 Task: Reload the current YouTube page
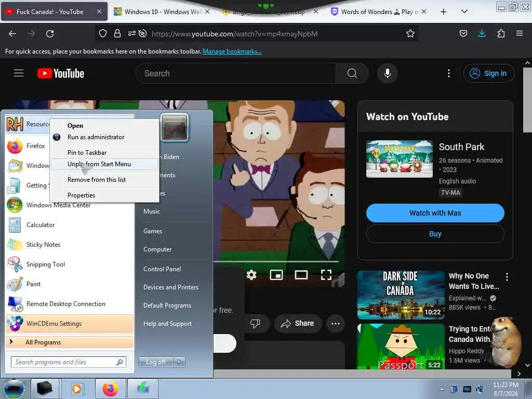tap(50, 34)
